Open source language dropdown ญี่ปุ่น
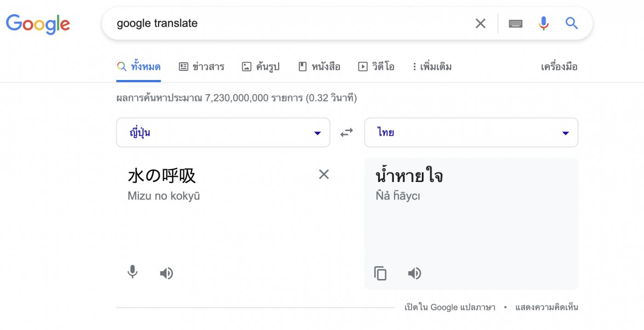Viewport: 644px width, 330px height. pos(223,133)
